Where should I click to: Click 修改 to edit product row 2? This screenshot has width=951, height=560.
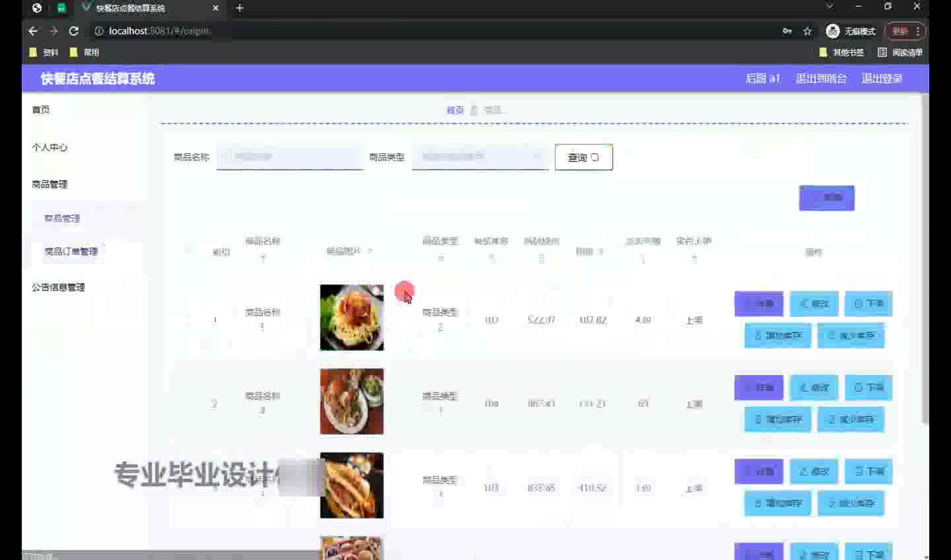(814, 388)
